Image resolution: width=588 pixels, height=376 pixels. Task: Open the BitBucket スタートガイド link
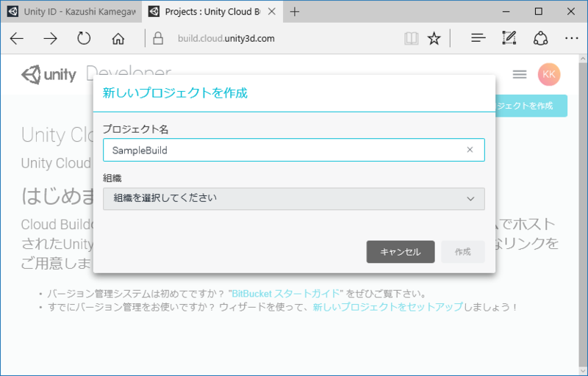tap(286, 293)
